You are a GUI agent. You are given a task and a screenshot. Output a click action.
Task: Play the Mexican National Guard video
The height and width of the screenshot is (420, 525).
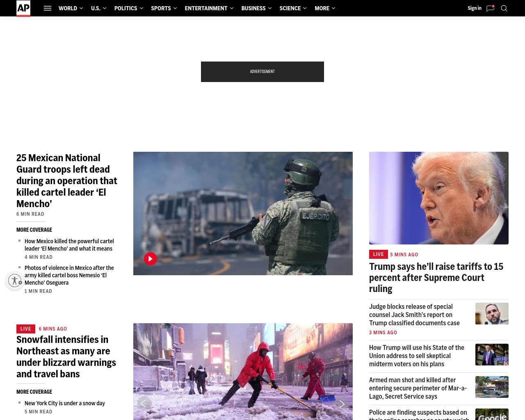point(151,259)
